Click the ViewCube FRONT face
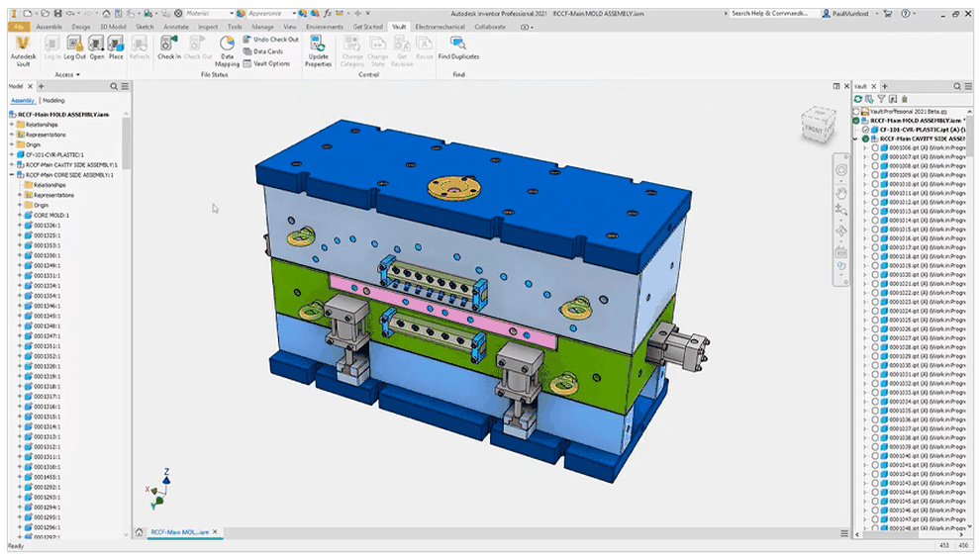 coord(813,130)
